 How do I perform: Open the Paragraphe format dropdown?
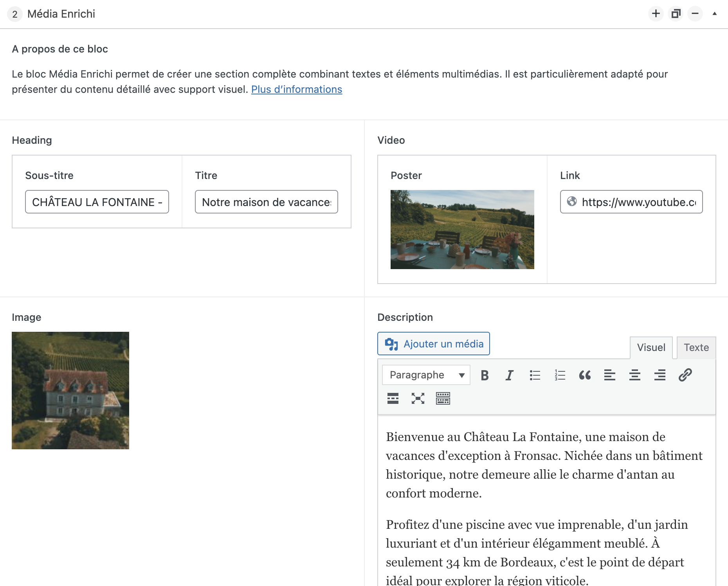point(426,375)
